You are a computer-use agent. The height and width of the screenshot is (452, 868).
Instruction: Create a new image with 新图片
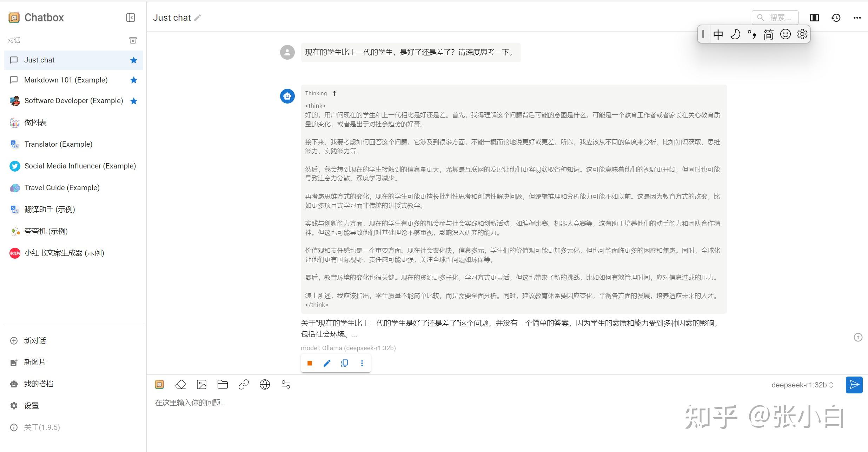coord(74,362)
